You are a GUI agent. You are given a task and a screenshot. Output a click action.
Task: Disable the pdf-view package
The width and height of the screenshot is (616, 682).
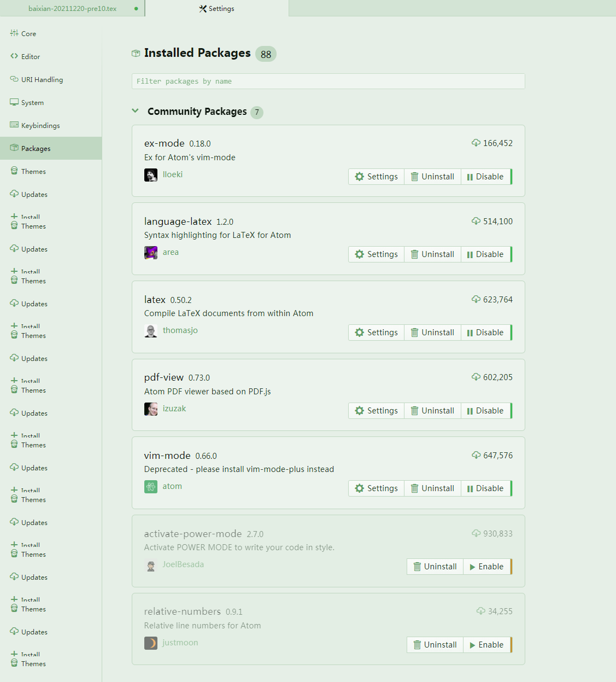[x=486, y=411]
